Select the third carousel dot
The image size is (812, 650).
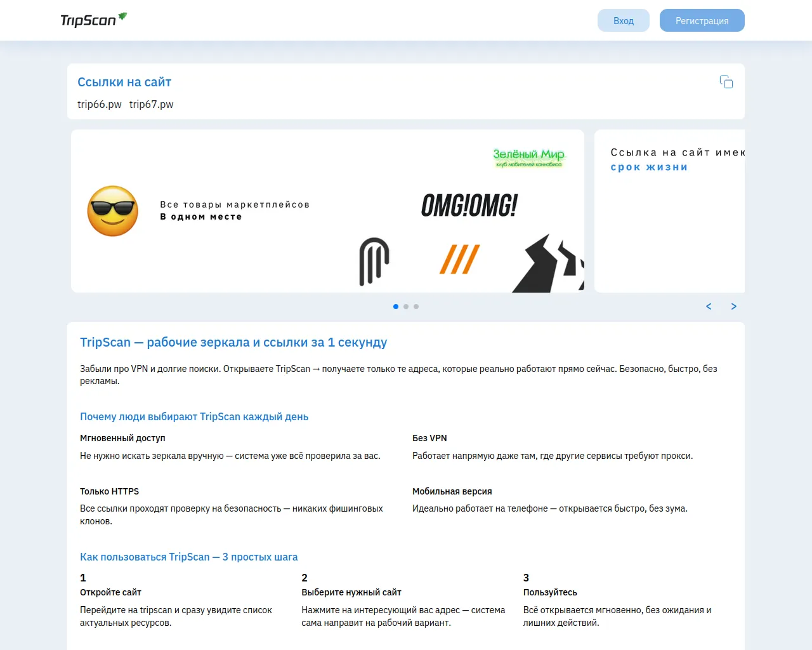click(416, 307)
